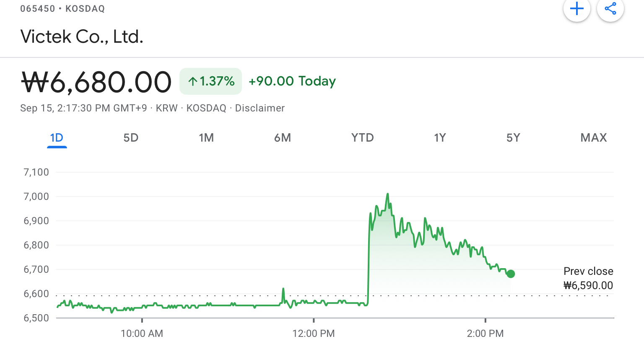Viewport: 644px width, 344px height.
Task: Click the green current-price dot
Action: pyautogui.click(x=511, y=274)
